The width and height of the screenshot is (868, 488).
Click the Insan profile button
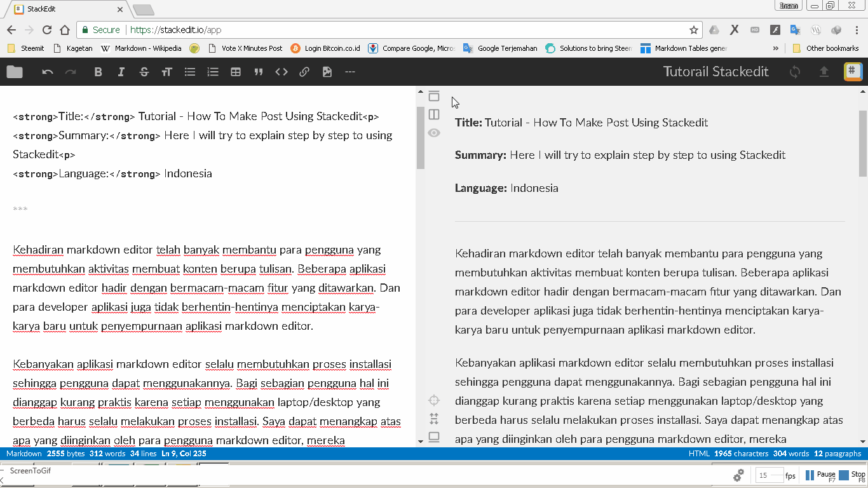(x=789, y=6)
